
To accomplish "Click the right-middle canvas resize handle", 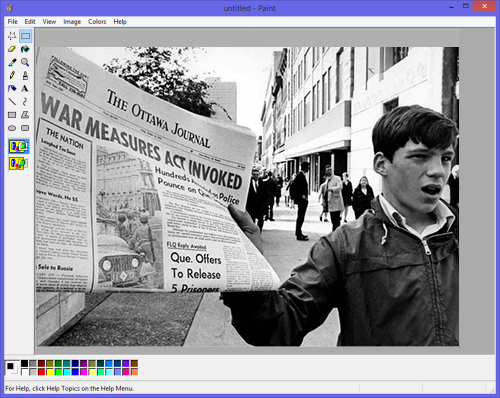I will coord(460,188).
